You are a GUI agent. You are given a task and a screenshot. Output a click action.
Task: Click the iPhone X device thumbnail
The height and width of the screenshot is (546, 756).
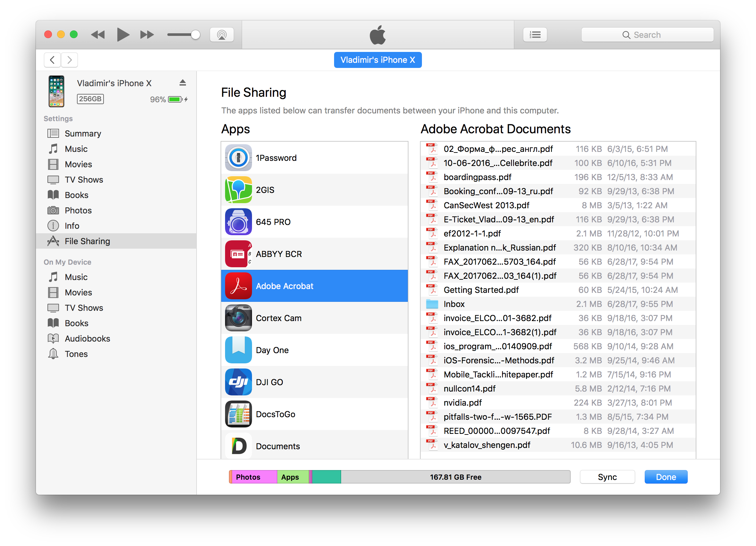(x=56, y=91)
